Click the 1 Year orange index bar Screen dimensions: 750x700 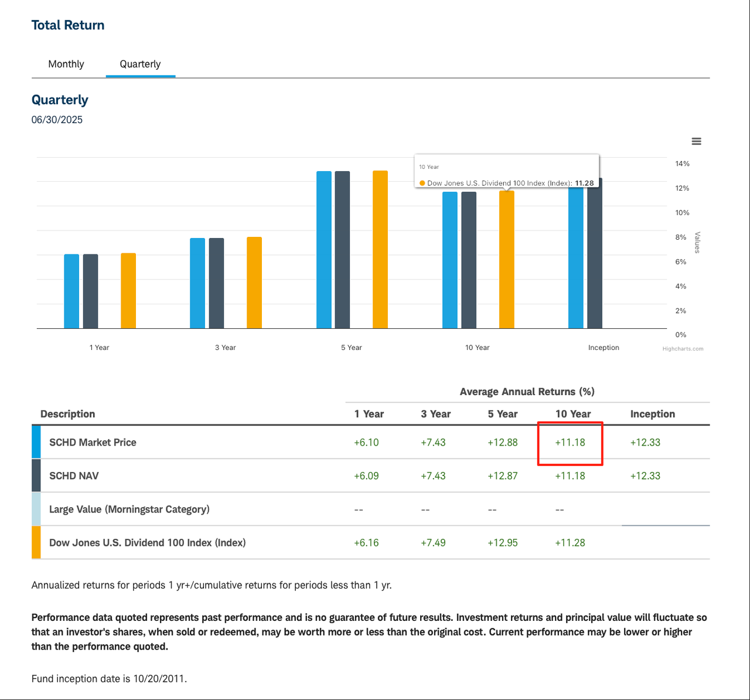click(x=128, y=291)
